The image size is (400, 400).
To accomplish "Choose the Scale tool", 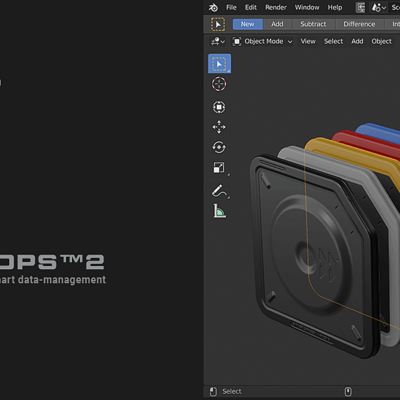I will (219, 167).
